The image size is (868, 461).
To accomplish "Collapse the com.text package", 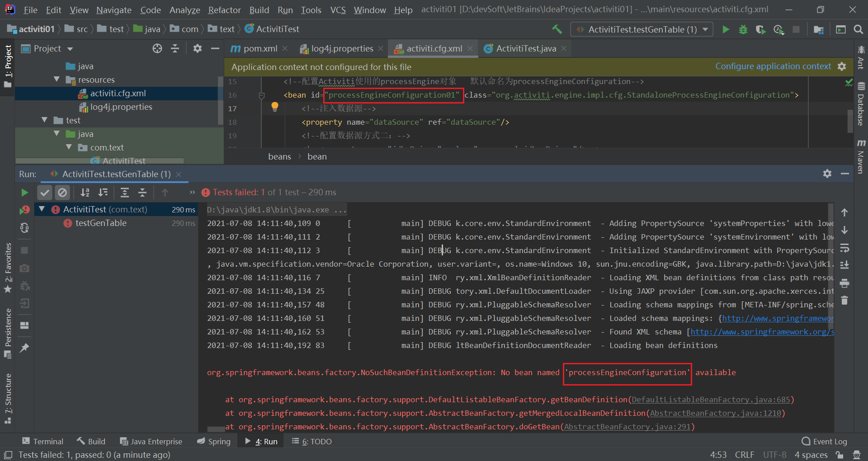I will pyautogui.click(x=69, y=147).
